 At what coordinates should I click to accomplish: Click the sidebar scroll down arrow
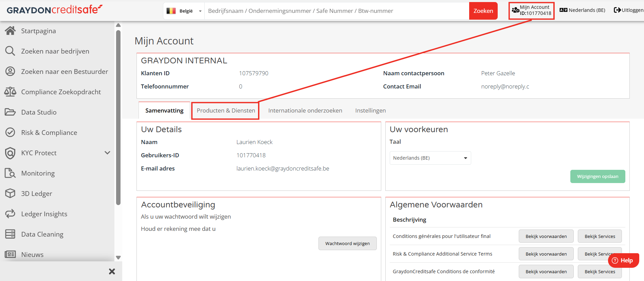[x=118, y=258]
